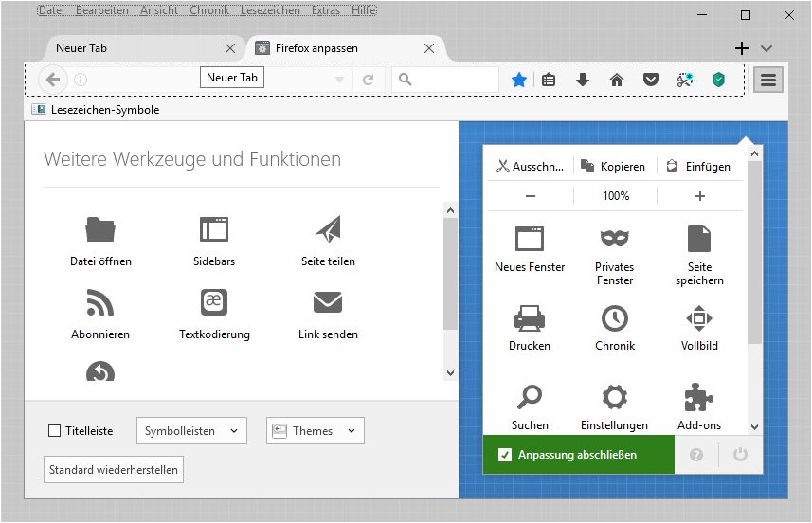Image resolution: width=812 pixels, height=523 pixels.
Task: Select the Privates Fenster mask icon
Action: pos(614,239)
